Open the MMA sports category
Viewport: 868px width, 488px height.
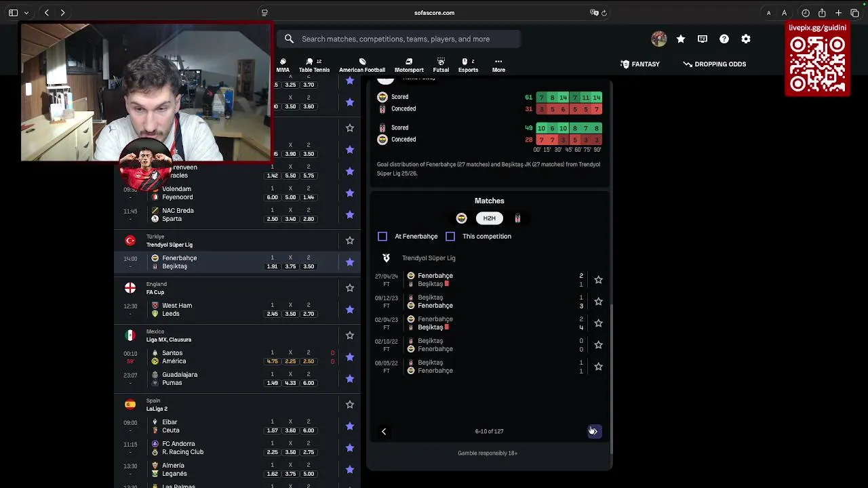coord(283,65)
